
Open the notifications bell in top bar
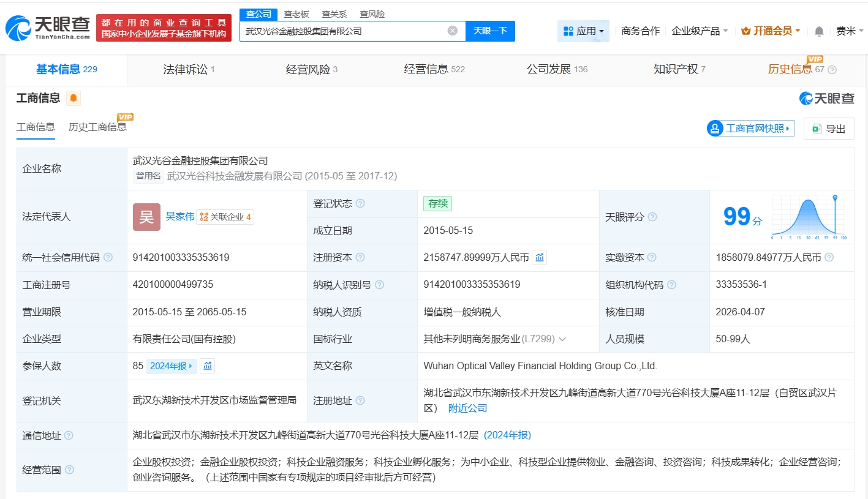(x=819, y=31)
